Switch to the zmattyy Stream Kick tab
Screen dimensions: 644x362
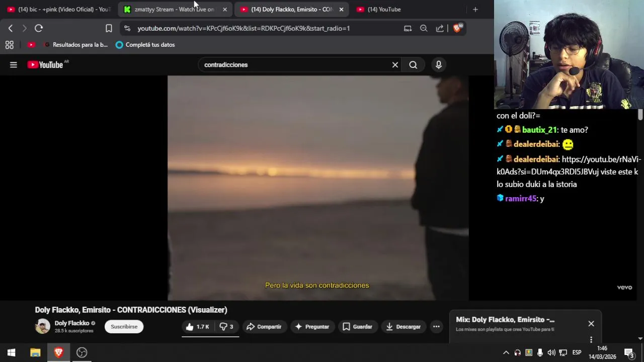[169, 9]
